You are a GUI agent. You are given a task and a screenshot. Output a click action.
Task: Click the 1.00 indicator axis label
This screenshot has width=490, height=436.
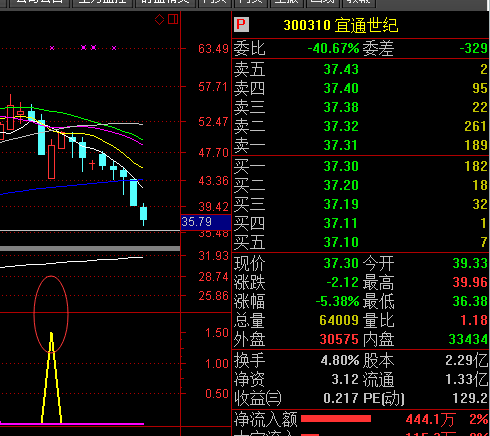(x=217, y=364)
